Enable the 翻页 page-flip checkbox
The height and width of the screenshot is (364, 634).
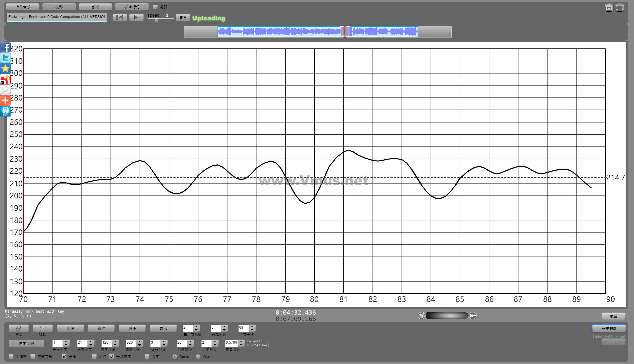click(x=155, y=7)
